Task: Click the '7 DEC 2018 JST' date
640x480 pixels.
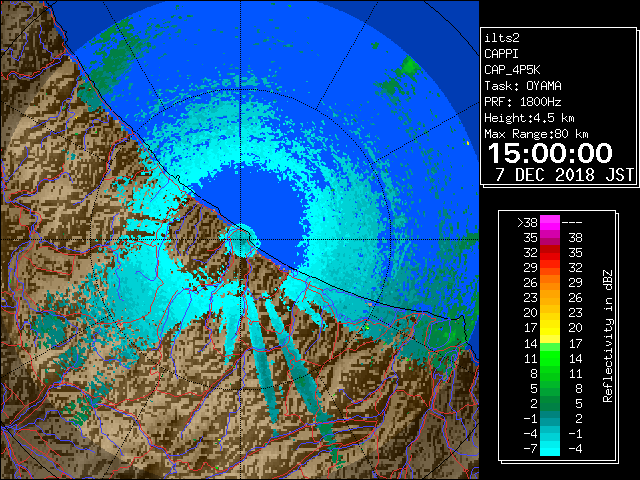Action: [x=564, y=175]
